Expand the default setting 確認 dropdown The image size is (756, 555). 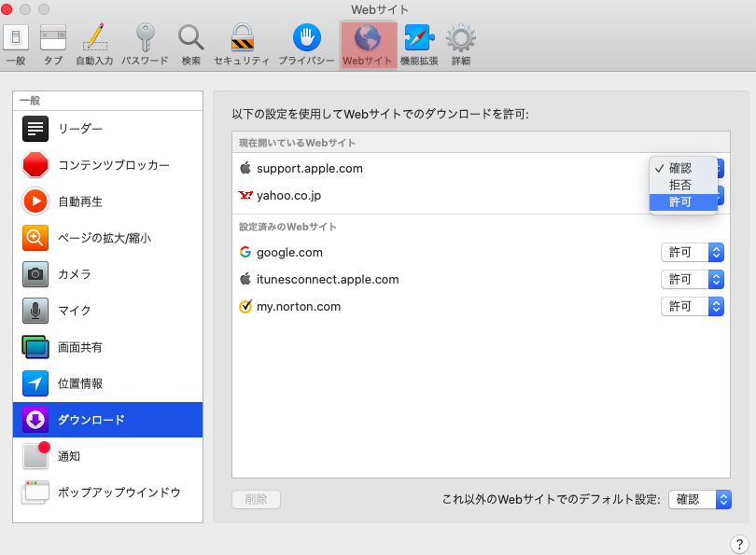pyautogui.click(x=699, y=499)
